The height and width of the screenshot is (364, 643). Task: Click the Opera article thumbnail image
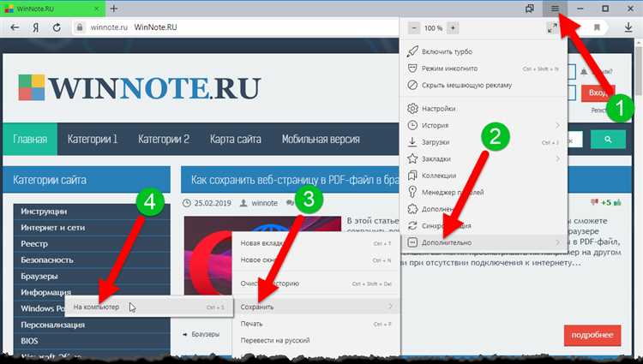(262, 255)
